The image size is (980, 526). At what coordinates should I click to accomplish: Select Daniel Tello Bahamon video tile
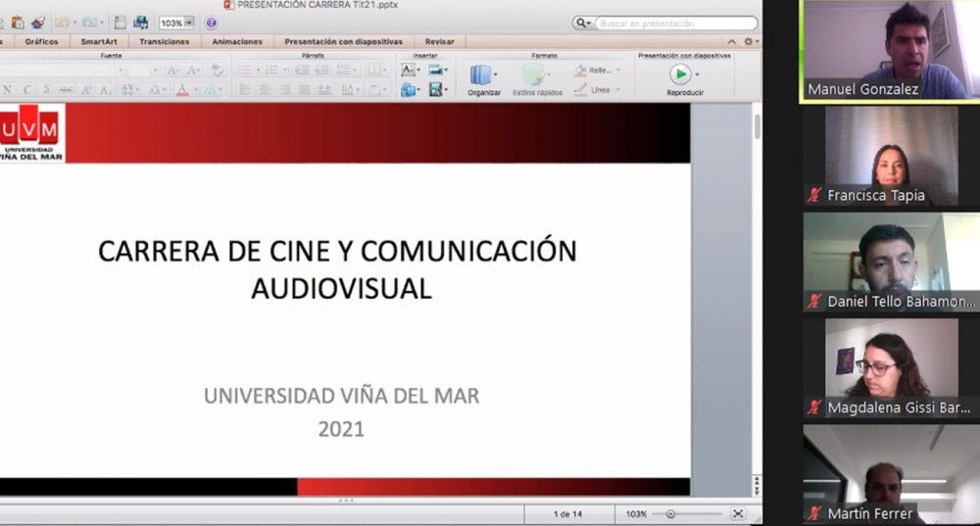click(x=891, y=263)
